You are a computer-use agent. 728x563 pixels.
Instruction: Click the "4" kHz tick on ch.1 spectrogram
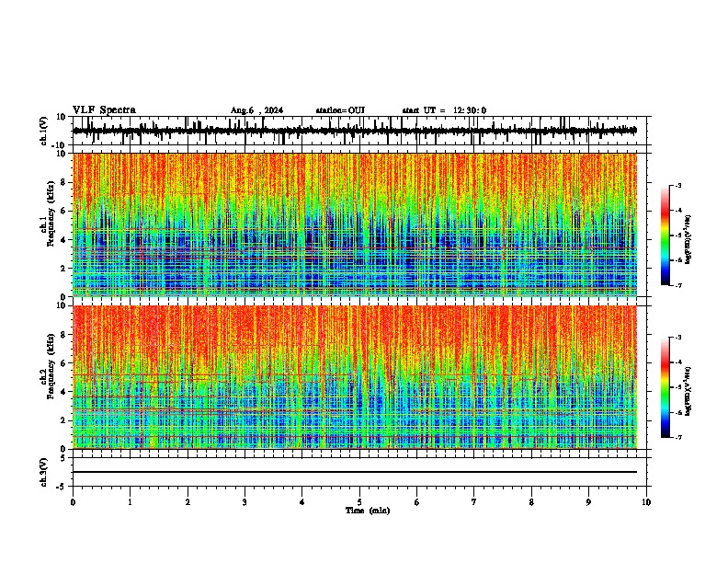(64, 240)
